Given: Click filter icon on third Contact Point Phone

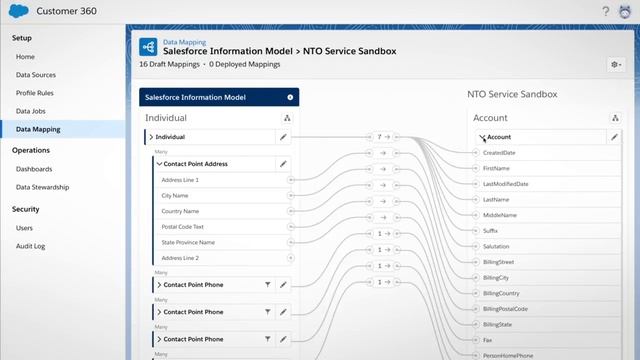Looking at the screenshot, I should [268, 339].
